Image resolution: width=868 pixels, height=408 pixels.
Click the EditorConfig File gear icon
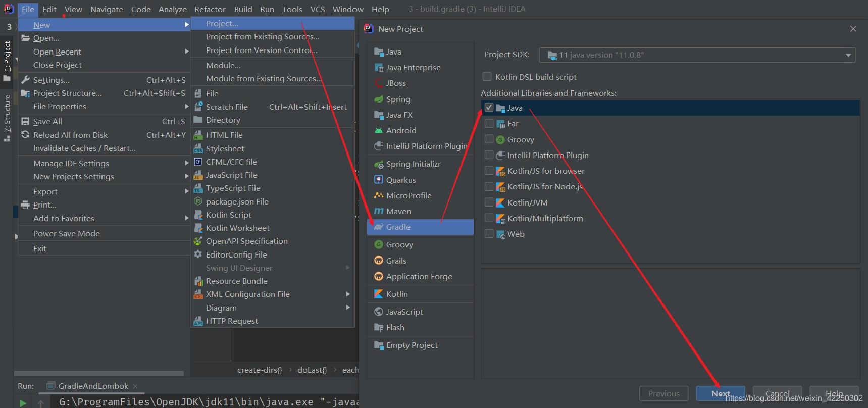(x=198, y=254)
